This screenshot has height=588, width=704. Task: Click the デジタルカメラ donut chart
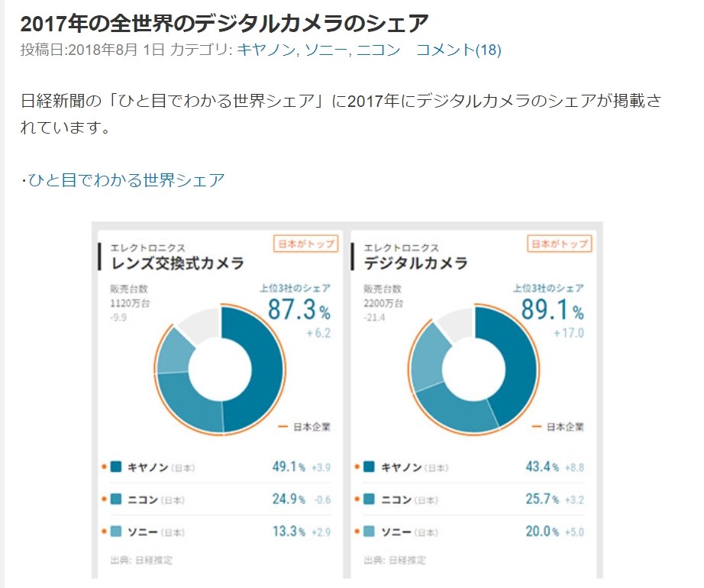click(x=474, y=370)
